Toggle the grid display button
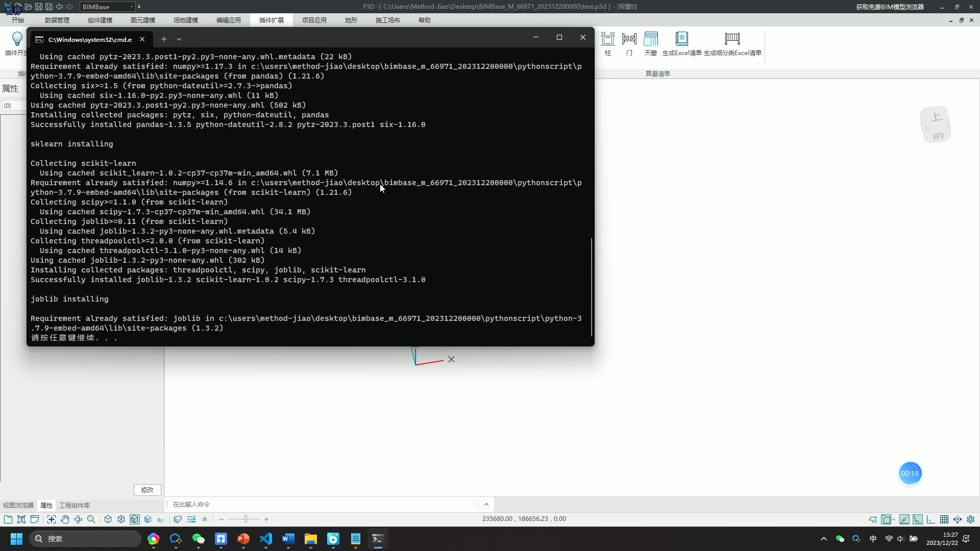980x551 pixels. coord(944,519)
